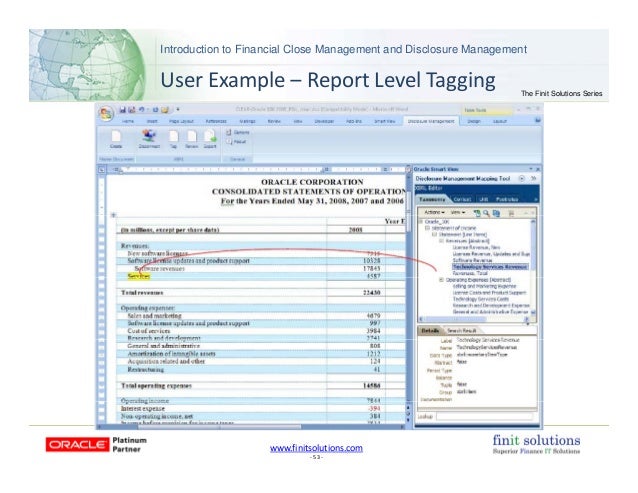Switch to the Taxonomy tab

(x=432, y=199)
